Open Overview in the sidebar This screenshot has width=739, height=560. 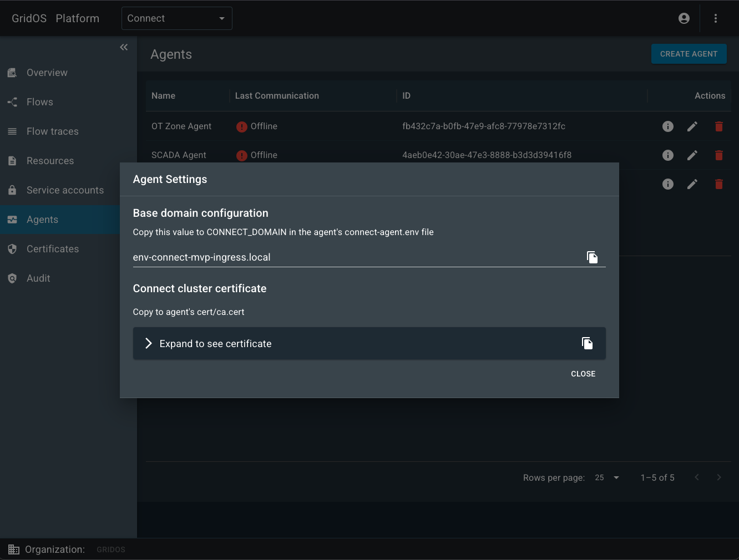47,73
